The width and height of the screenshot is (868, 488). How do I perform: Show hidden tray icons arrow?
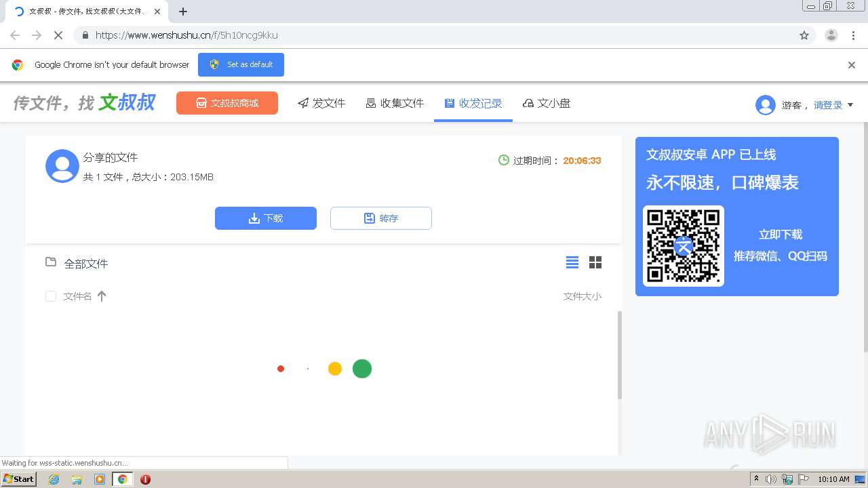[x=756, y=479]
